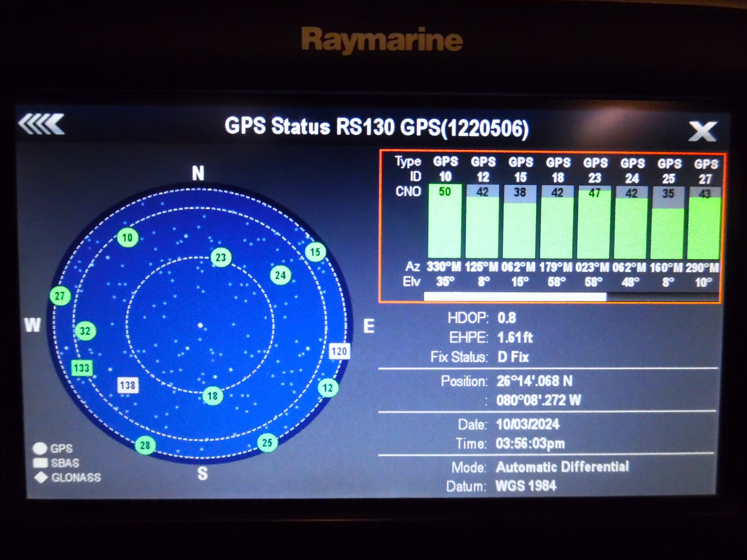Image resolution: width=747 pixels, height=560 pixels.
Task: Open the Automatic Differential mode setting
Action: click(x=562, y=467)
